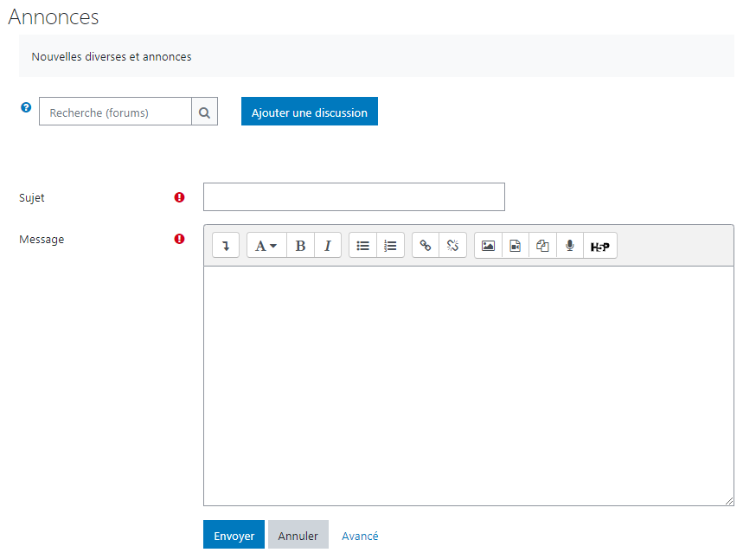Record audio with the microphone icon
Screen dimensions: 756x559
point(570,246)
